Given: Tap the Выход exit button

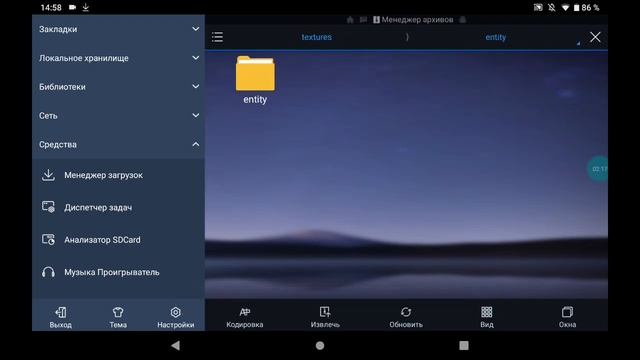Looking at the screenshot, I should pyautogui.click(x=61, y=318).
